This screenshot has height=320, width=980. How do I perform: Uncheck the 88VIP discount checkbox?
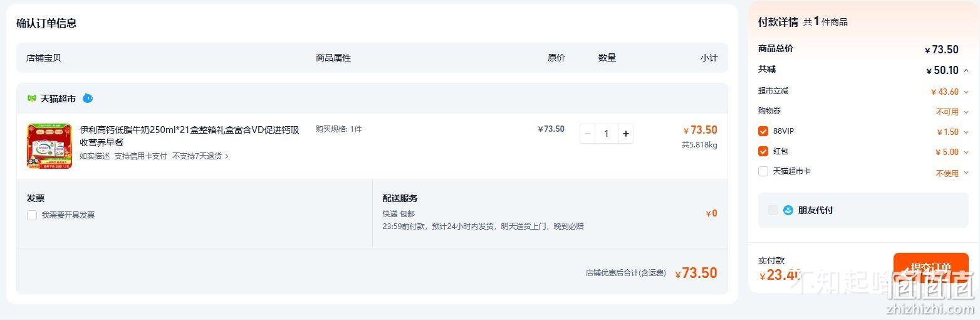(x=763, y=131)
